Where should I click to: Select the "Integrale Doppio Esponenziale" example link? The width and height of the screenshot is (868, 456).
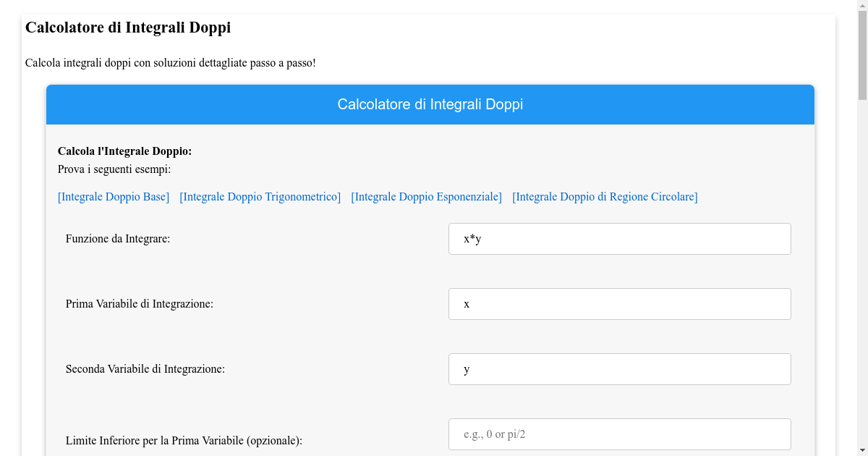[x=426, y=196]
